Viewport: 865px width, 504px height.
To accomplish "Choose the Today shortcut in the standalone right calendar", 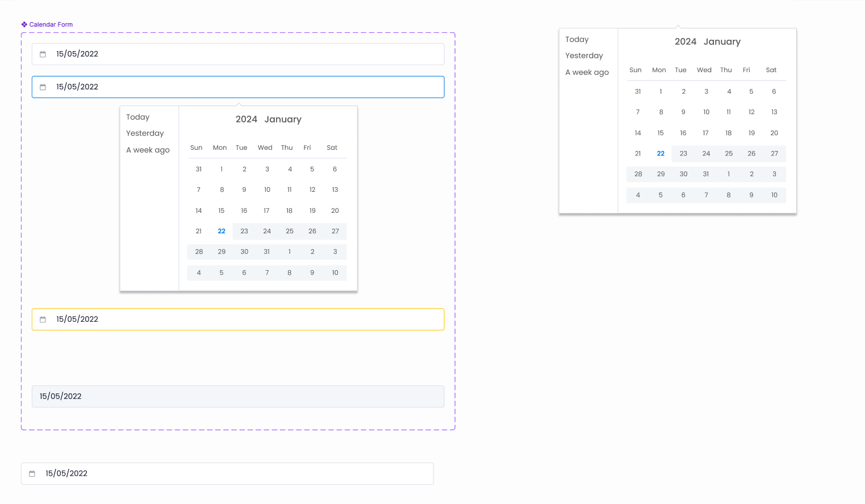I will point(576,39).
